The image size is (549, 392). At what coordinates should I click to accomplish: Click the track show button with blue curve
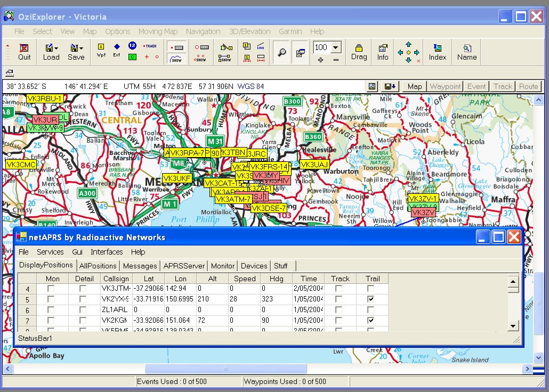tap(176, 59)
